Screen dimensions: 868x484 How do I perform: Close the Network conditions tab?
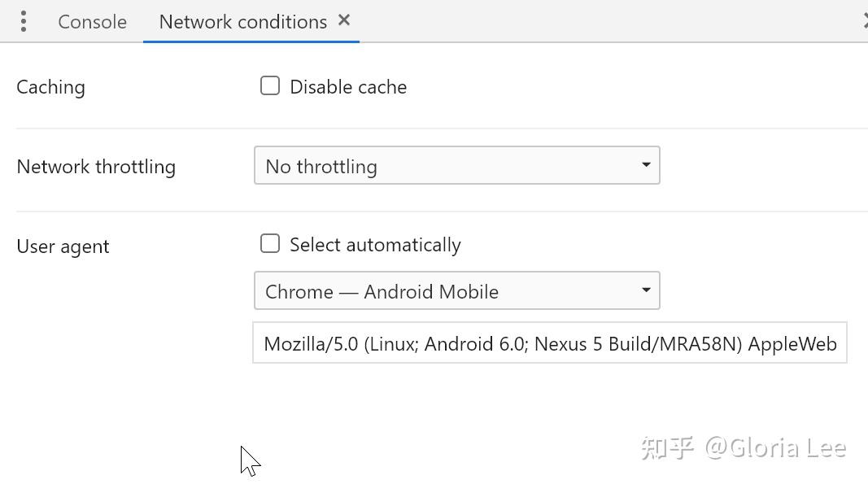[344, 20]
